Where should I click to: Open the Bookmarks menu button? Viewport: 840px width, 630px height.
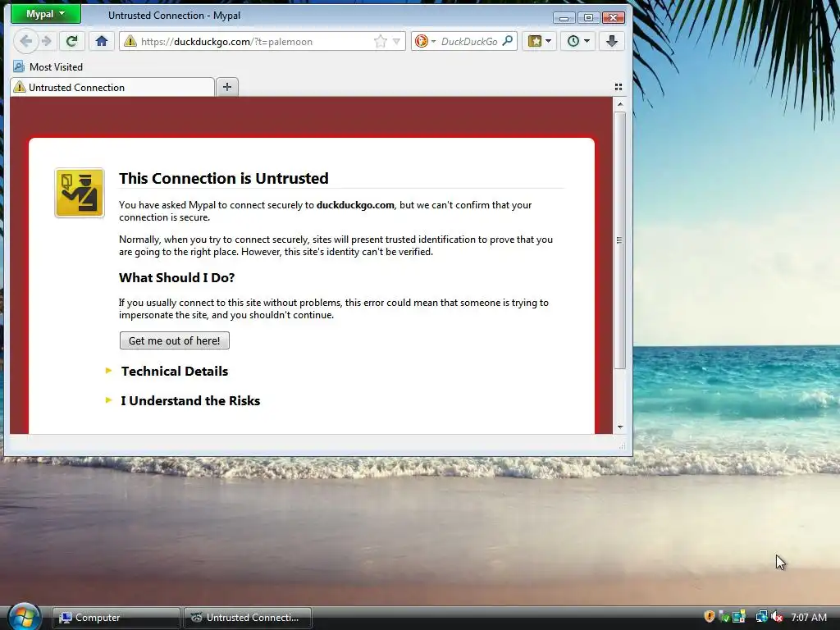point(539,41)
